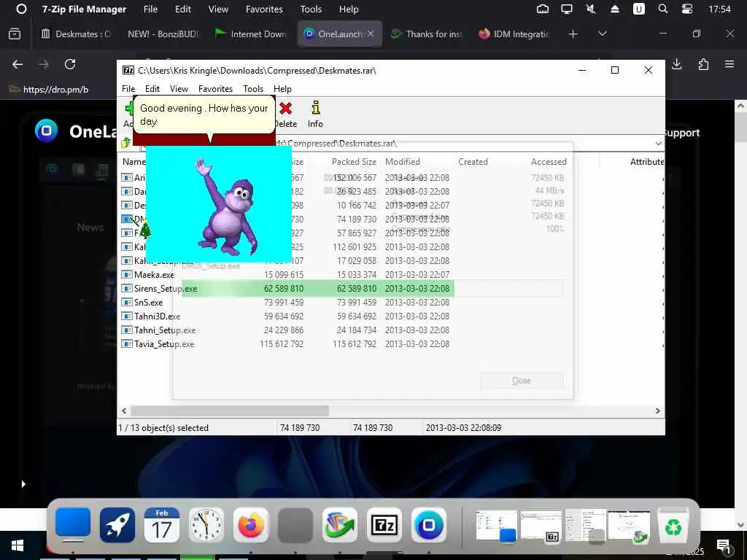Click the Windows Start button
The width and height of the screenshot is (747, 560).
[18, 545]
